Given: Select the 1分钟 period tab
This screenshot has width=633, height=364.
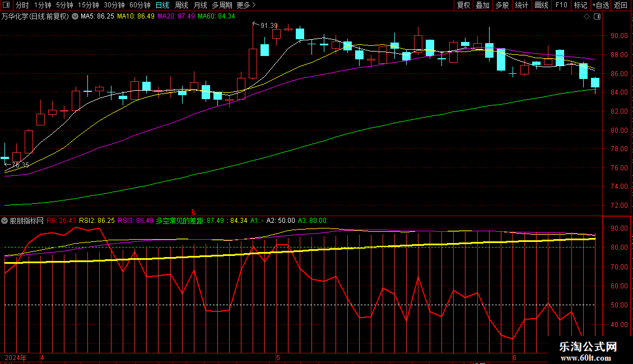Looking at the screenshot, I should click(x=43, y=5).
